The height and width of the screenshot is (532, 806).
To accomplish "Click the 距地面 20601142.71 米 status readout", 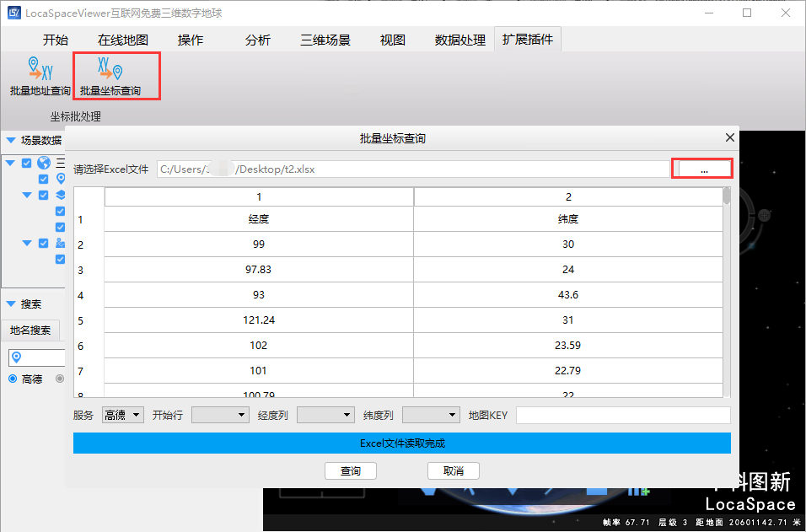I will coord(748,522).
